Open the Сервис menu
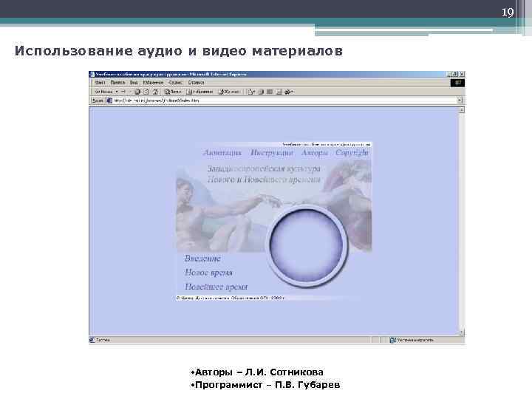 click(176, 83)
